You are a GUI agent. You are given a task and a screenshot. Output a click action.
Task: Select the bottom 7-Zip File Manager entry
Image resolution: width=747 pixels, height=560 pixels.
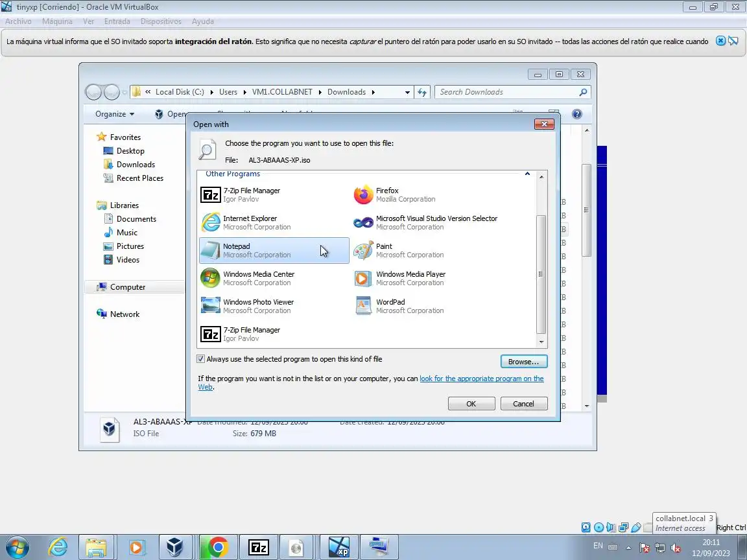pos(274,334)
